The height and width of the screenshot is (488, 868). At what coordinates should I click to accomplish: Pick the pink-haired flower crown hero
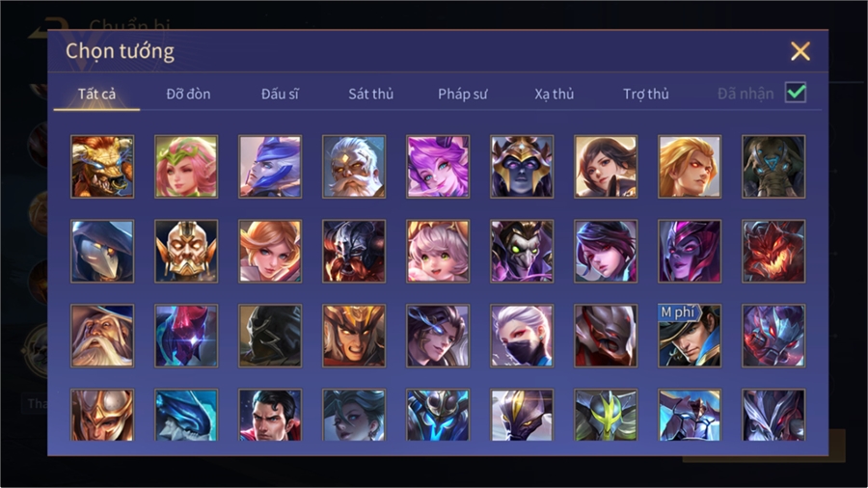point(186,167)
